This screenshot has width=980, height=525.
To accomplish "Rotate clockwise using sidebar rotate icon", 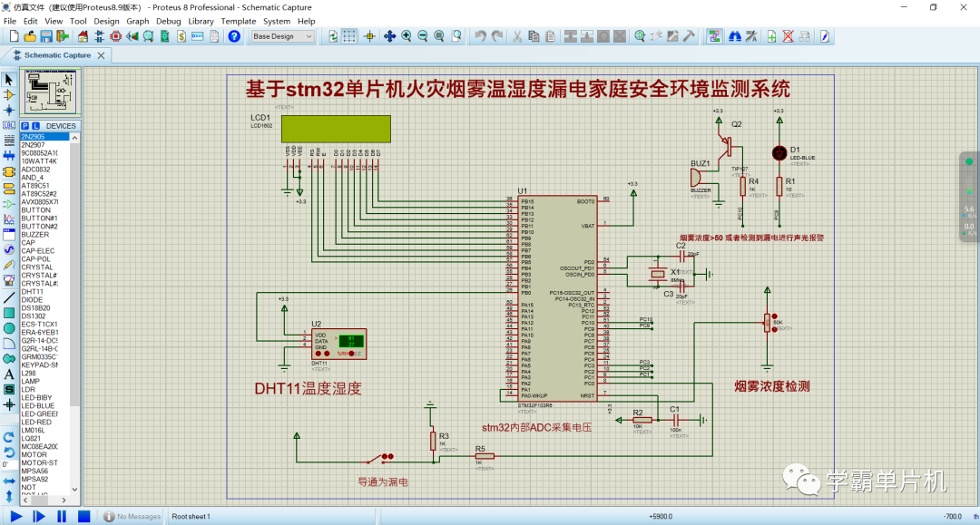I will [9, 436].
